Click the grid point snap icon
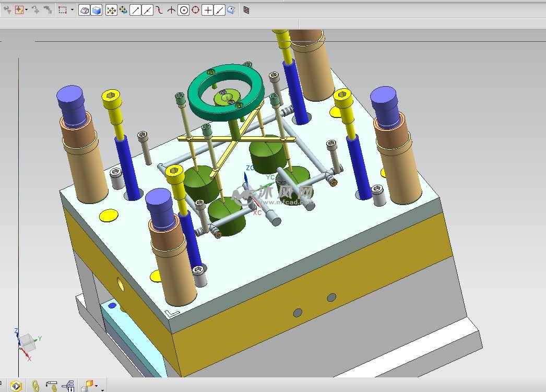 pos(246,10)
